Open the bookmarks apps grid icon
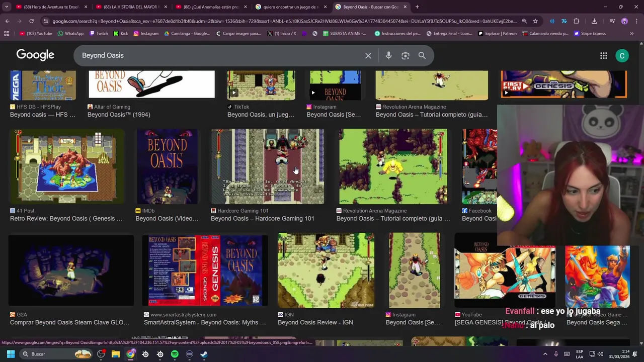This screenshot has width=644, height=362. click(7, 34)
